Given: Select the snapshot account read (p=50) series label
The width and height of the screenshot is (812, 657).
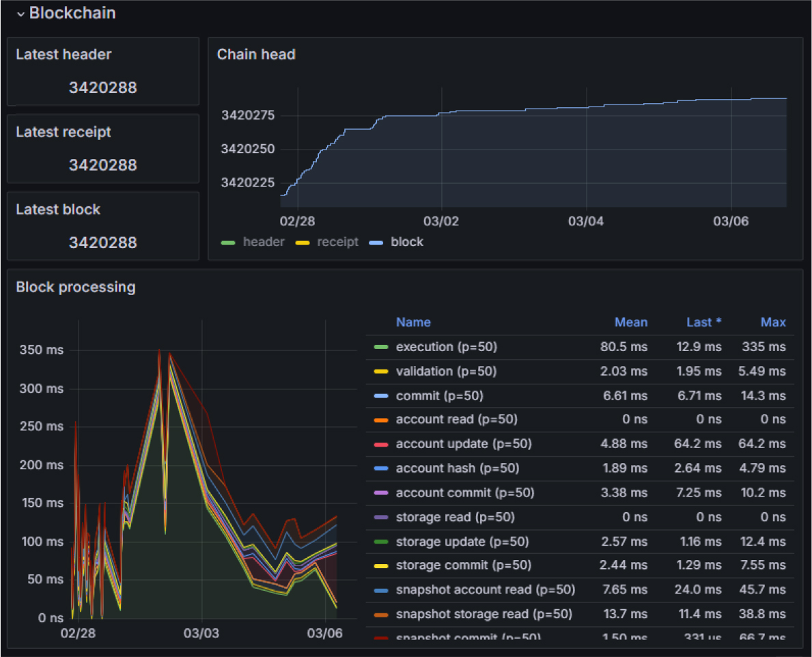Looking at the screenshot, I should (x=485, y=590).
